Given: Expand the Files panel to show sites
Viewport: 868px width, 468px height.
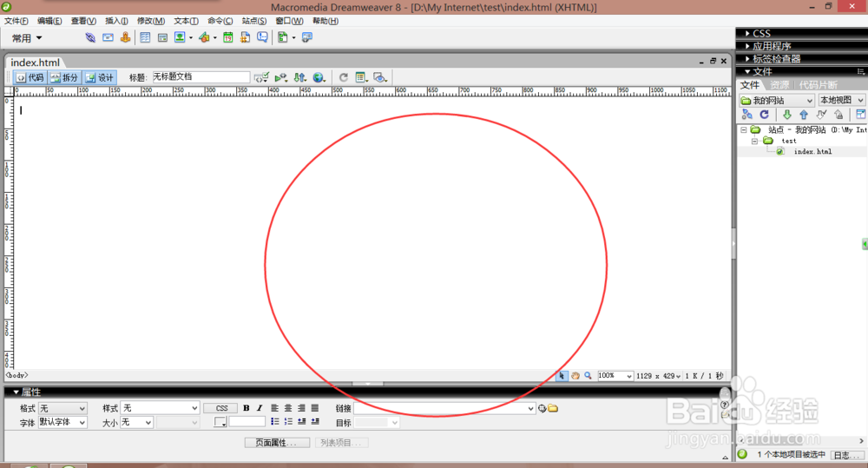Looking at the screenshot, I should [860, 114].
